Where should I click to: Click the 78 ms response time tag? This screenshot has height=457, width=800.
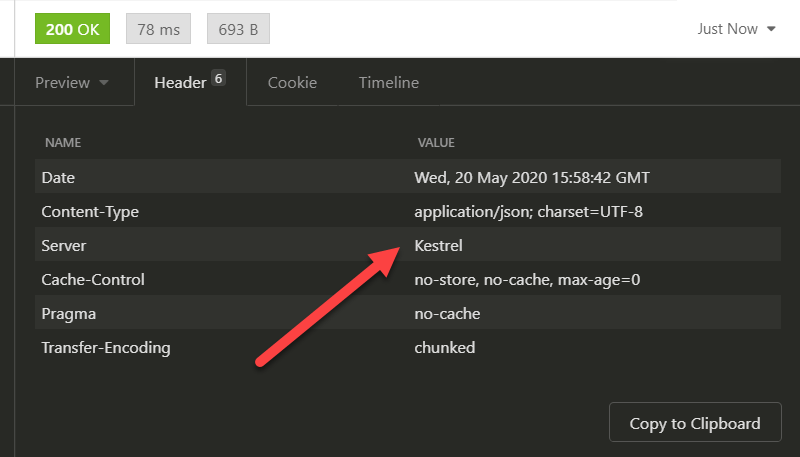[x=158, y=29]
